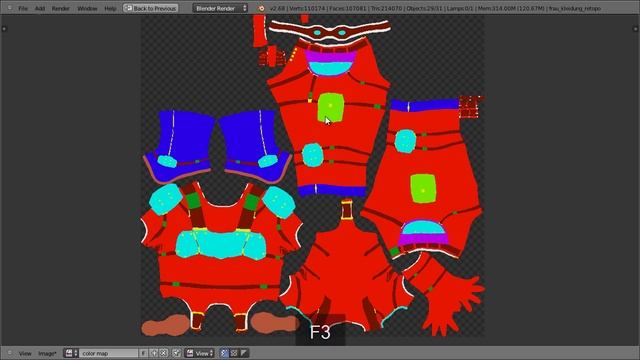Click the Back to Previous button
The width and height of the screenshot is (640, 360).
(x=150, y=8)
